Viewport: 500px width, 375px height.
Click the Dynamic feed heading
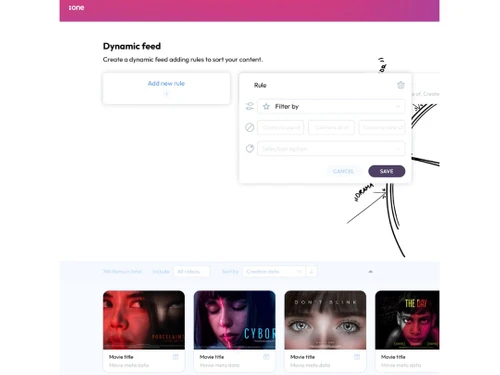click(132, 46)
